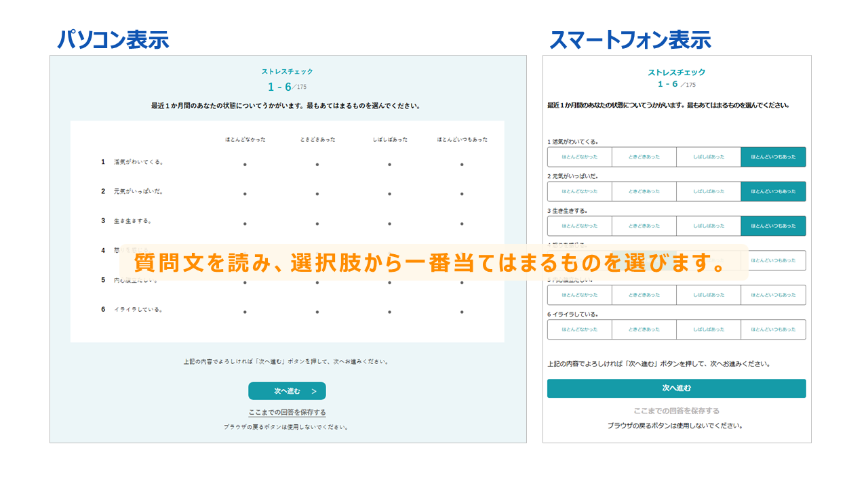Choose ほとんどなかった for question 1 in smartphone view

click(580, 157)
